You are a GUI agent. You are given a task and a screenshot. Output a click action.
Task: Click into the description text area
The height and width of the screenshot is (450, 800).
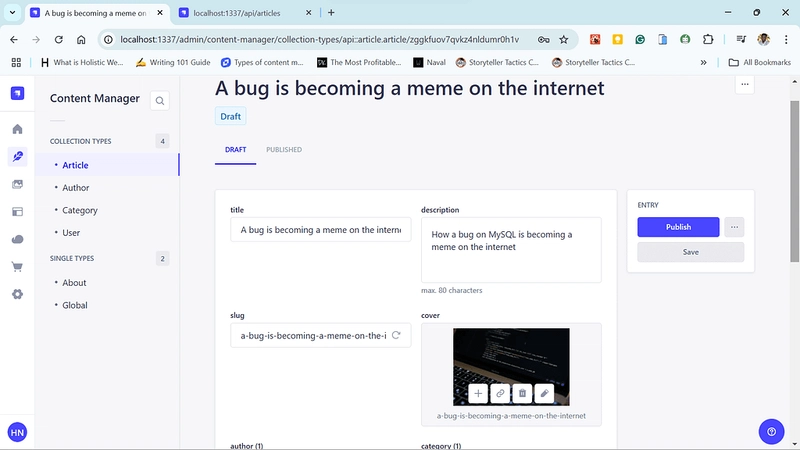point(511,250)
